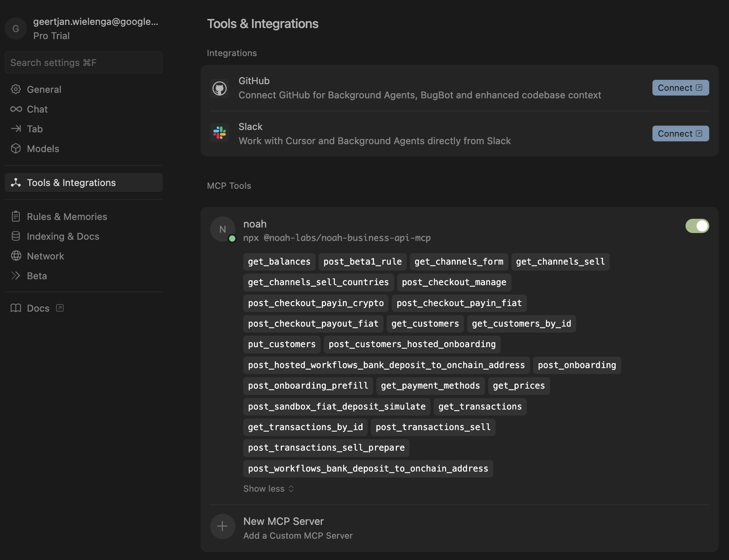729x560 pixels.
Task: Toggle the get_balances tool tag
Action: pyautogui.click(x=278, y=261)
